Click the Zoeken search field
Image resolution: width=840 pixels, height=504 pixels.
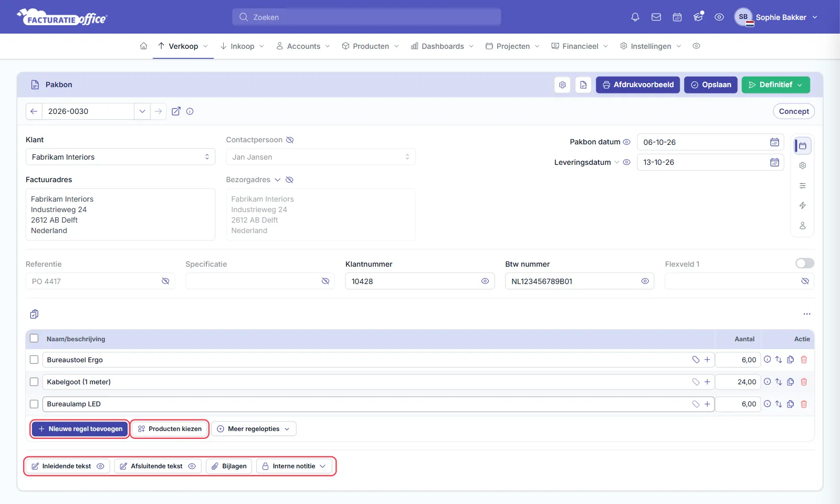[366, 17]
